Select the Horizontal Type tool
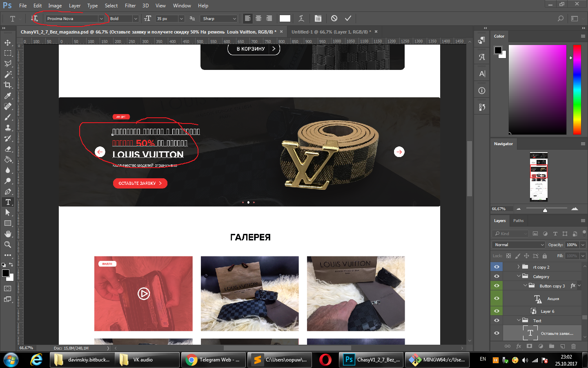This screenshot has width=588, height=368. tap(8, 202)
